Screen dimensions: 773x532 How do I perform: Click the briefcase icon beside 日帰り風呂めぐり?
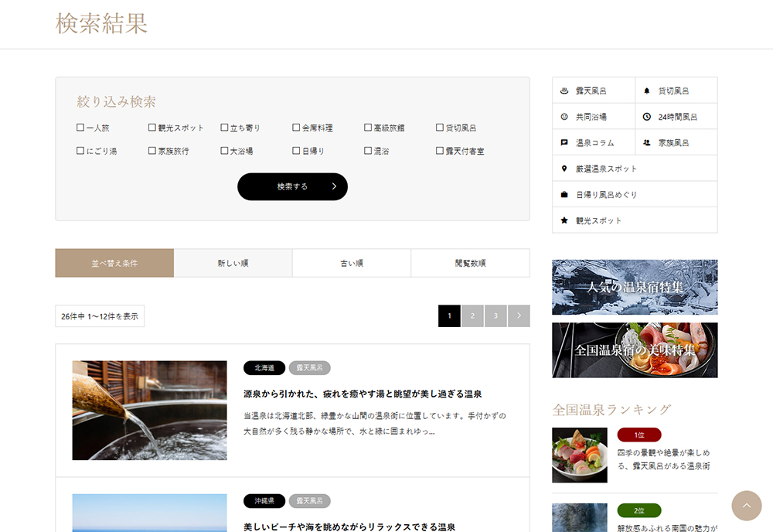tap(564, 195)
